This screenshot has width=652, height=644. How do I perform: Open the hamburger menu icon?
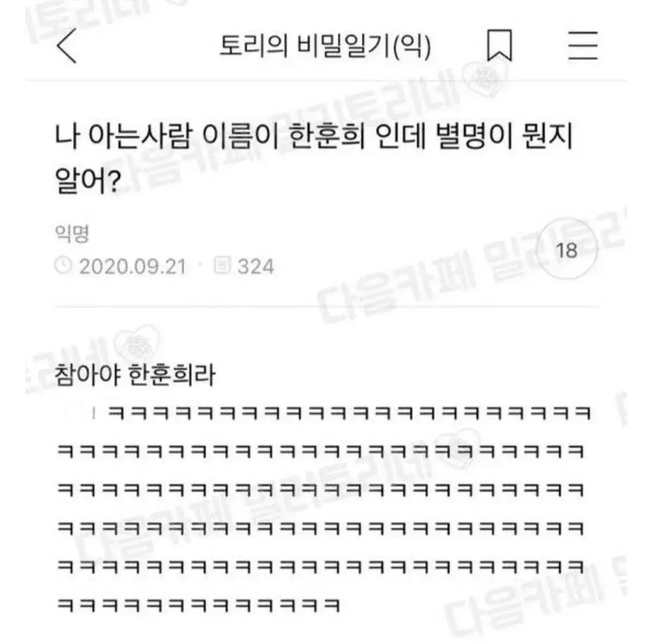click(583, 46)
